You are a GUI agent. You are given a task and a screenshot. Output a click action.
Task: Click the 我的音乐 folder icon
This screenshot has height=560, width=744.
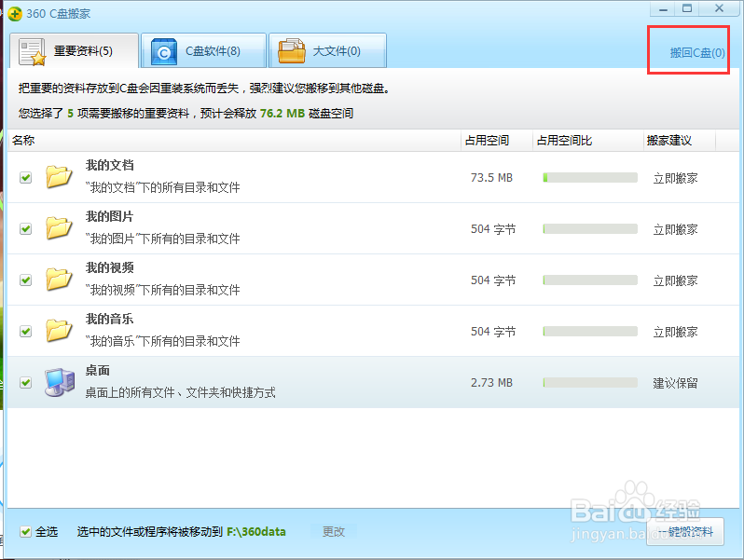click(59, 331)
